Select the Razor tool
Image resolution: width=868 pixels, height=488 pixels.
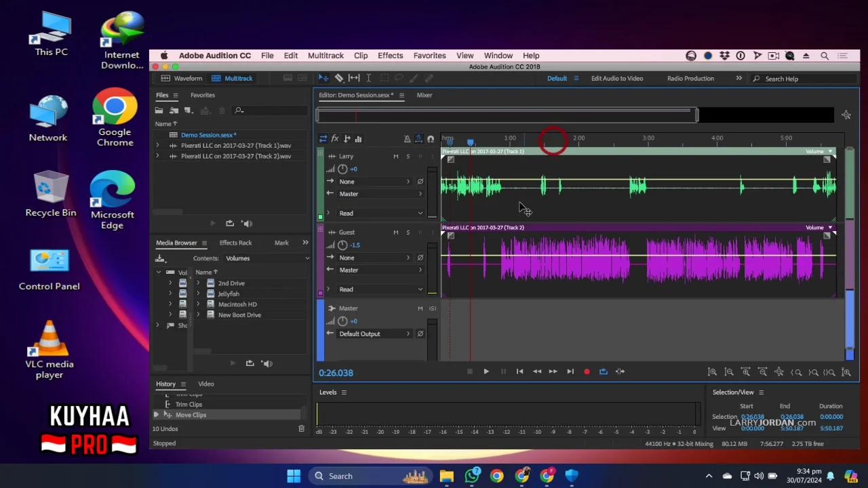coord(339,78)
